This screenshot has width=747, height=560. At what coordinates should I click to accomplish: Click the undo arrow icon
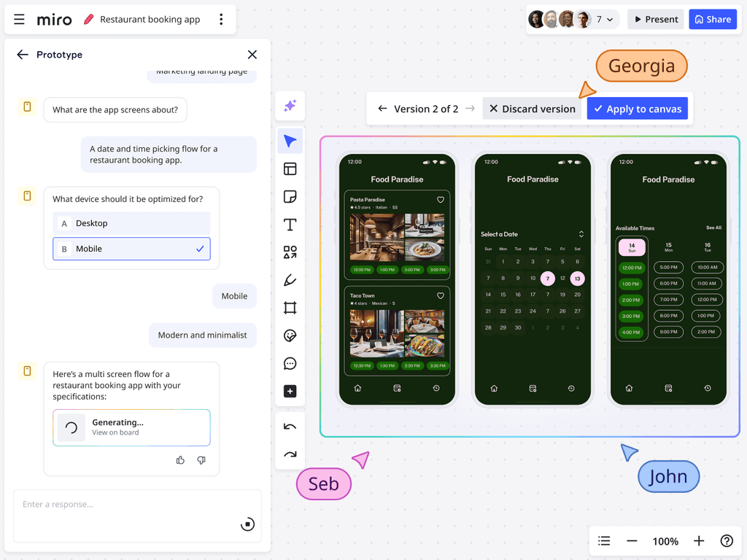(x=290, y=426)
